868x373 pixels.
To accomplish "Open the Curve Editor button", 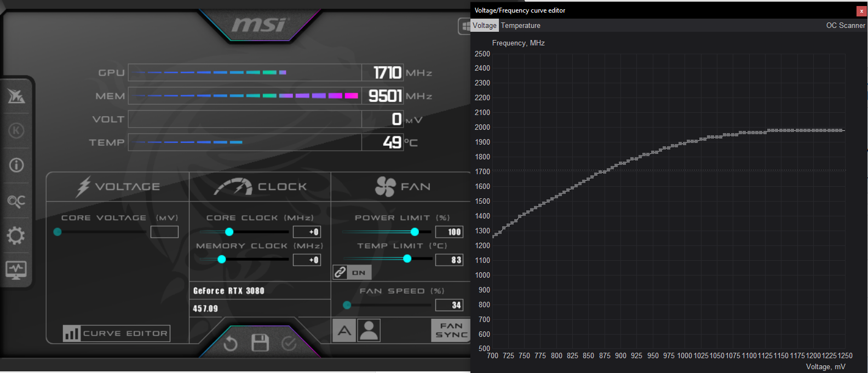I will (x=117, y=333).
